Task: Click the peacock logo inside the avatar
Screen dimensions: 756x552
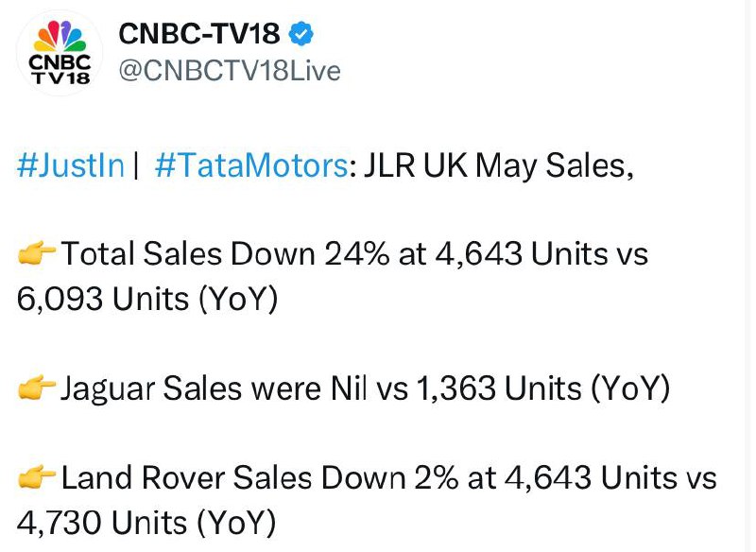Action: (x=60, y=36)
